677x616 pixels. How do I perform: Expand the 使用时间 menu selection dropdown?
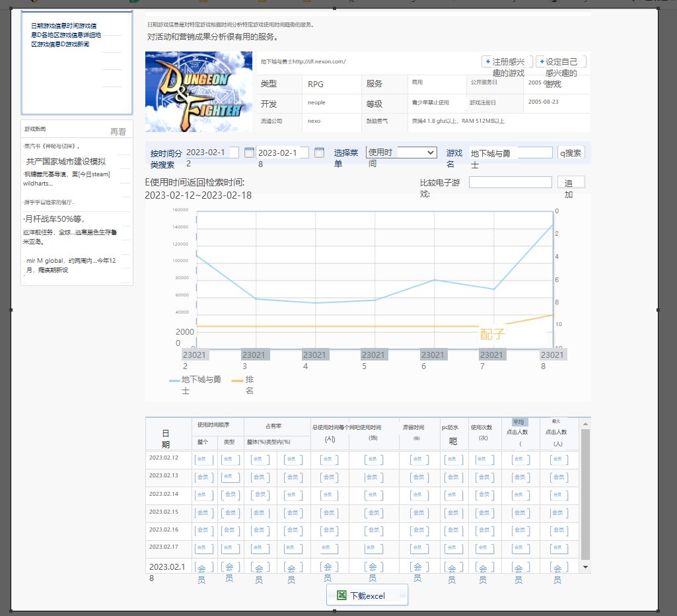(402, 153)
